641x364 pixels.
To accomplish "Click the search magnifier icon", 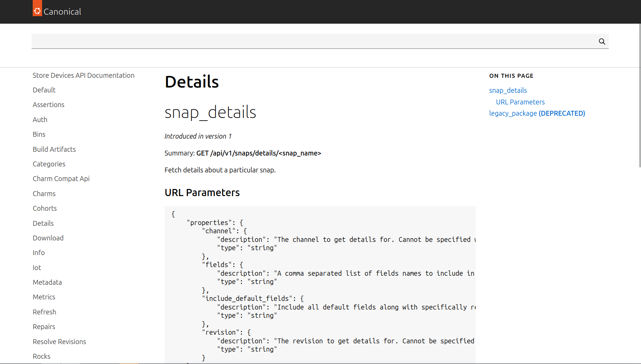I will point(602,41).
